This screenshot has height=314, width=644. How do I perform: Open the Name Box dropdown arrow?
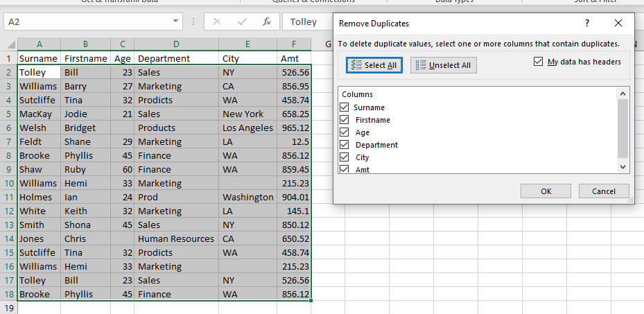(x=176, y=22)
